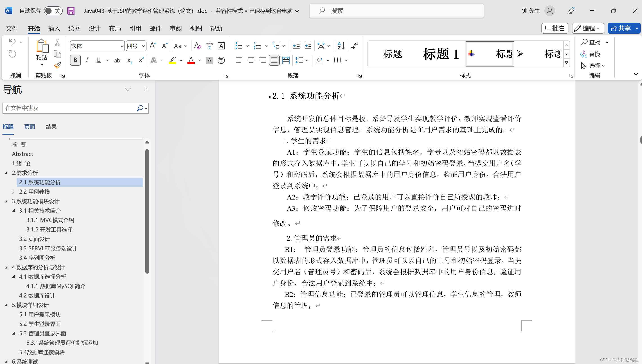Toggle bullet list formatting
Image resolution: width=642 pixels, height=364 pixels.
[239, 46]
